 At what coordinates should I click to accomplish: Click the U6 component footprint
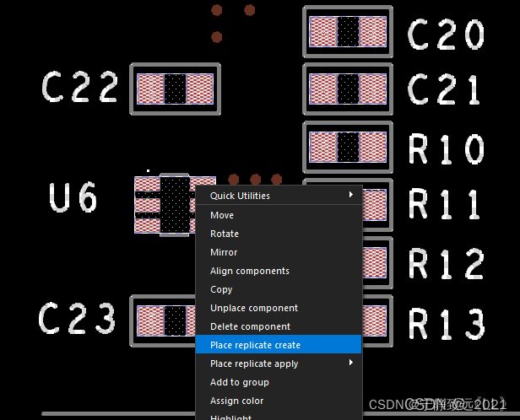[173, 205]
